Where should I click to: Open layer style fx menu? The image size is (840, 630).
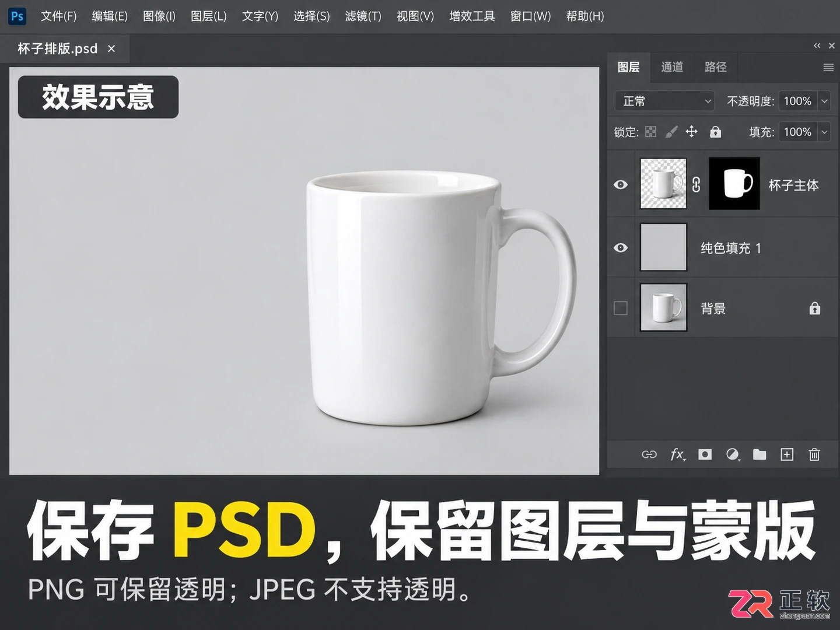click(x=678, y=454)
